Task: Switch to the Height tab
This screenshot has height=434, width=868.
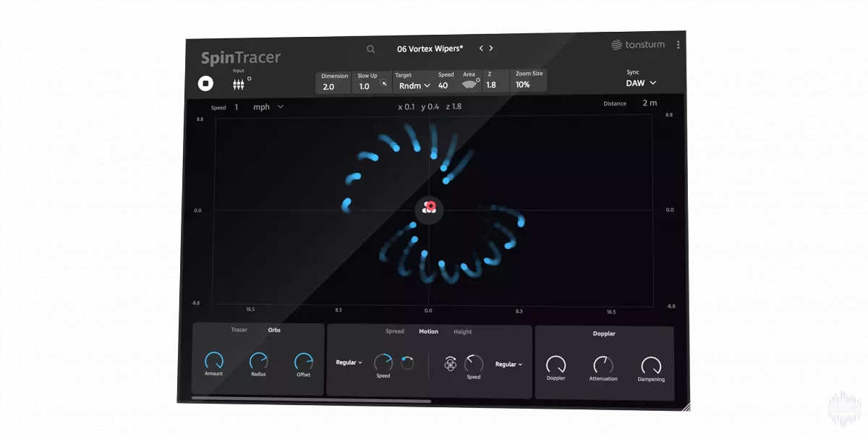Action: coord(463,332)
